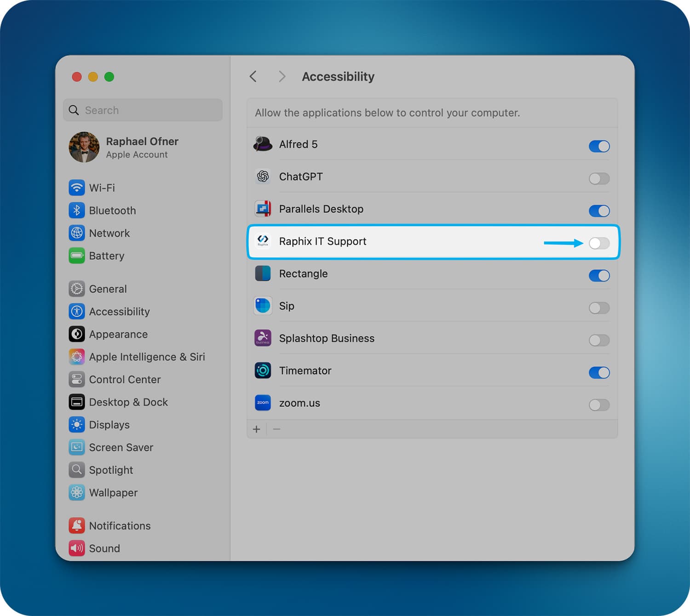The image size is (690, 616).
Task: Disable the Rectangle accessibility toggle
Action: pos(599,275)
